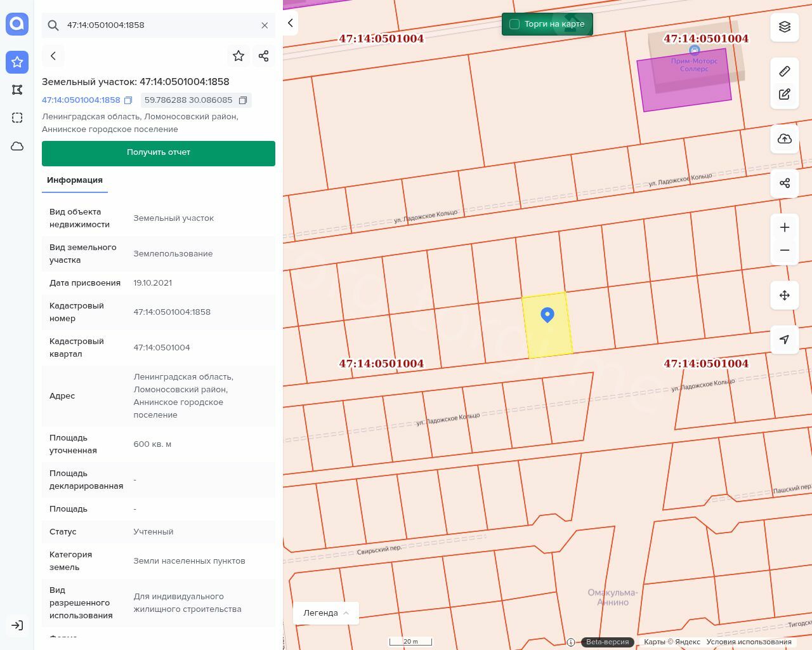Expand the 'Легенда' panel
This screenshot has height=650, width=812.
point(326,613)
